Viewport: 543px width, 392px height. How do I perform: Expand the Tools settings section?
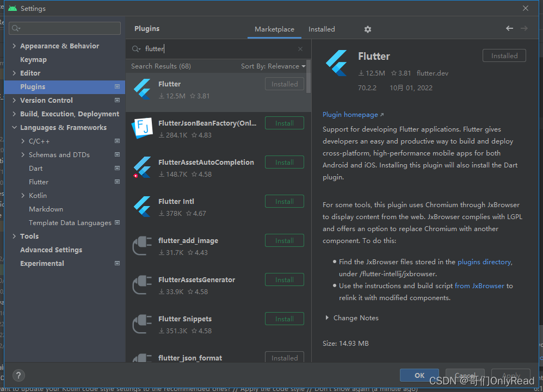point(14,236)
